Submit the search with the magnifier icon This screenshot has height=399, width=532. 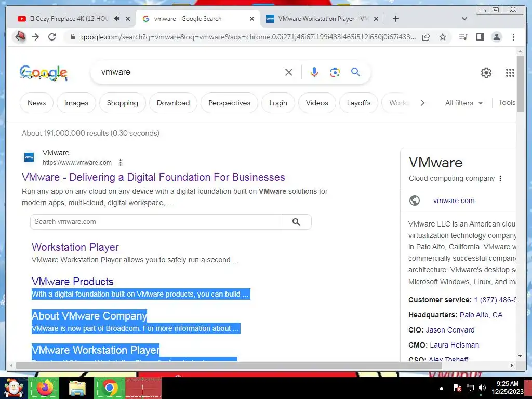pos(355,72)
